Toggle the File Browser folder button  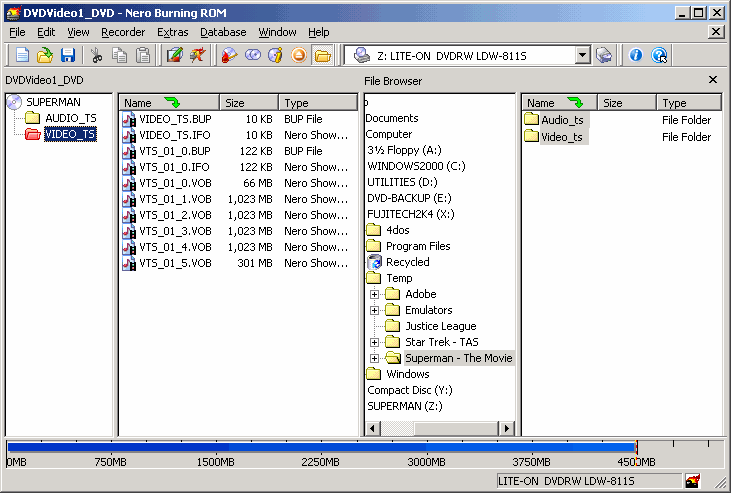pyautogui.click(x=322, y=56)
